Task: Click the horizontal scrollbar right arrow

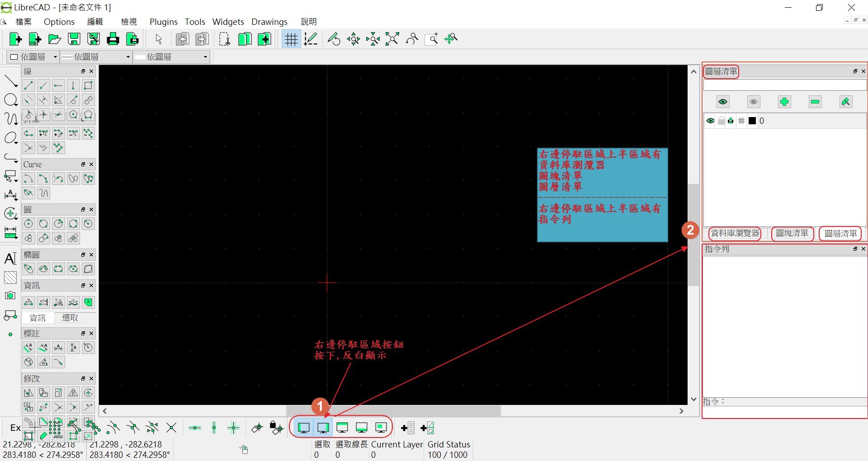Action: tap(681, 411)
